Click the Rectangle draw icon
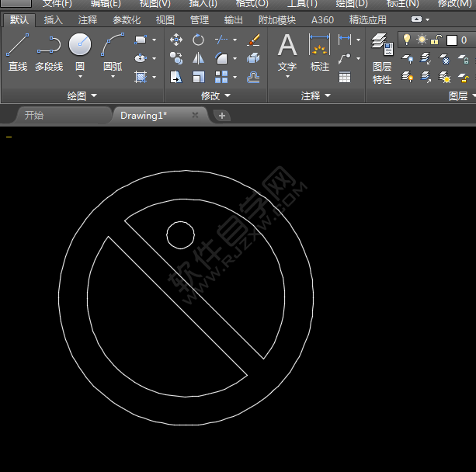 point(141,40)
